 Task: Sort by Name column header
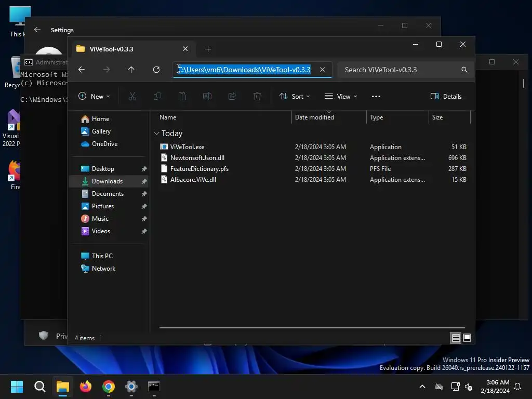click(168, 117)
